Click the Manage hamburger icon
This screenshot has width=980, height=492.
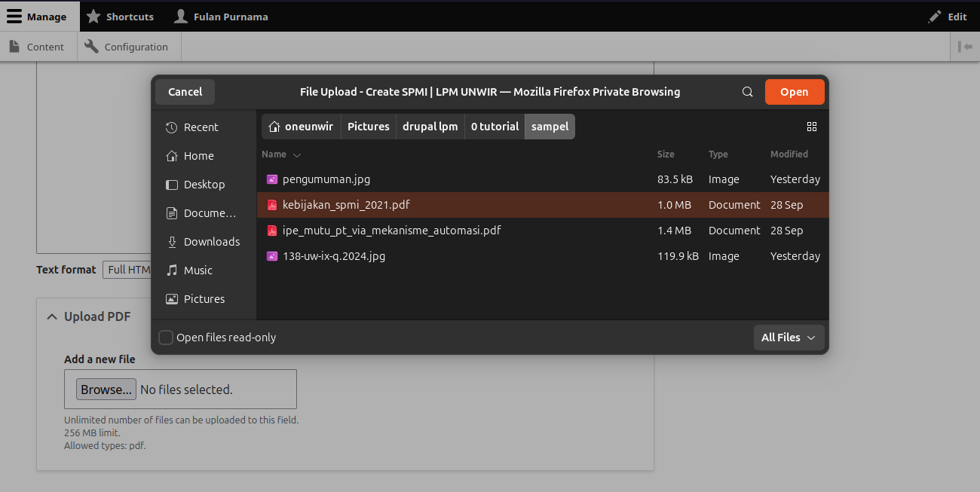click(14, 16)
